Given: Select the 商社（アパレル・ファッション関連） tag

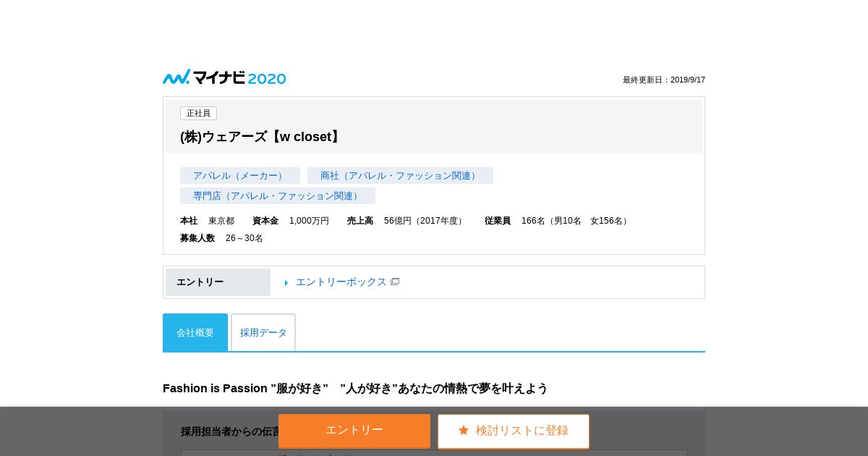Looking at the screenshot, I should (400, 175).
